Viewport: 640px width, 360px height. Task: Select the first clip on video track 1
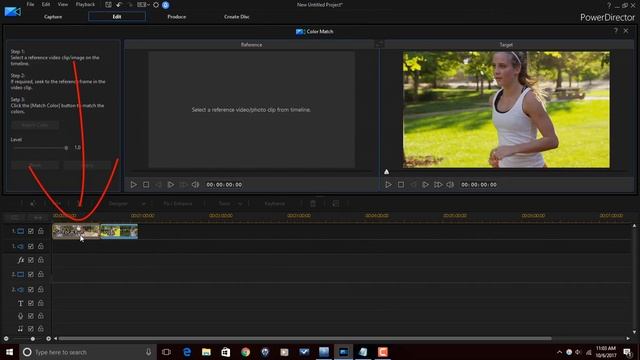[76, 231]
